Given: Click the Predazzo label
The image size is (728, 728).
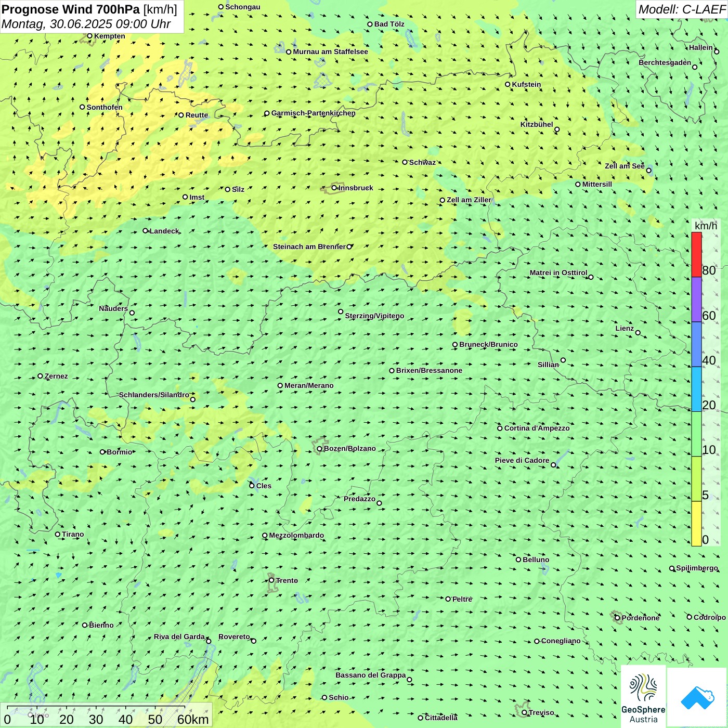Looking at the screenshot, I should click(359, 499).
